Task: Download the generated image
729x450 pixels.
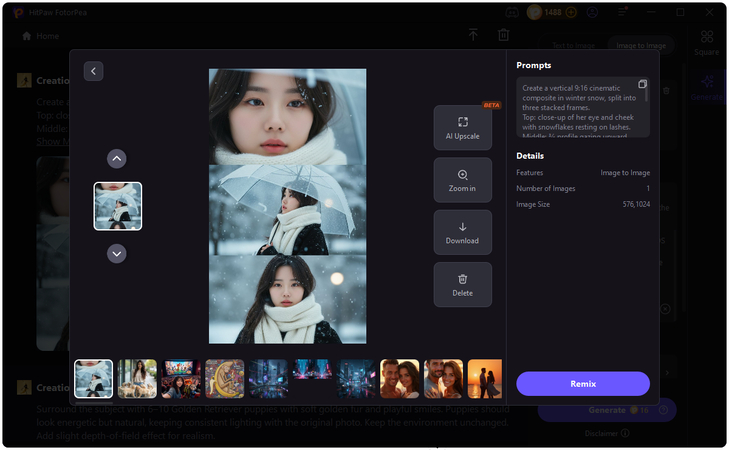Action: pyautogui.click(x=463, y=232)
